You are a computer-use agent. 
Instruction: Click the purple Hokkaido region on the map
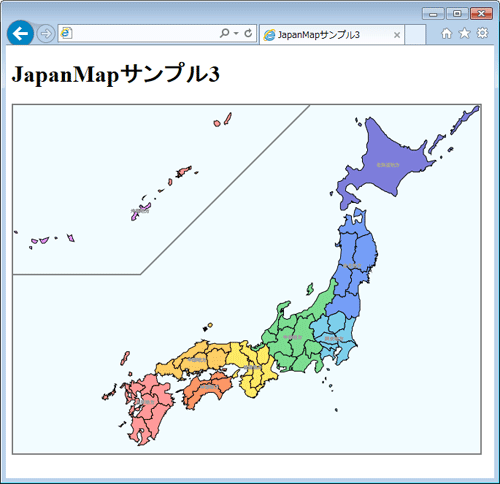tap(388, 165)
